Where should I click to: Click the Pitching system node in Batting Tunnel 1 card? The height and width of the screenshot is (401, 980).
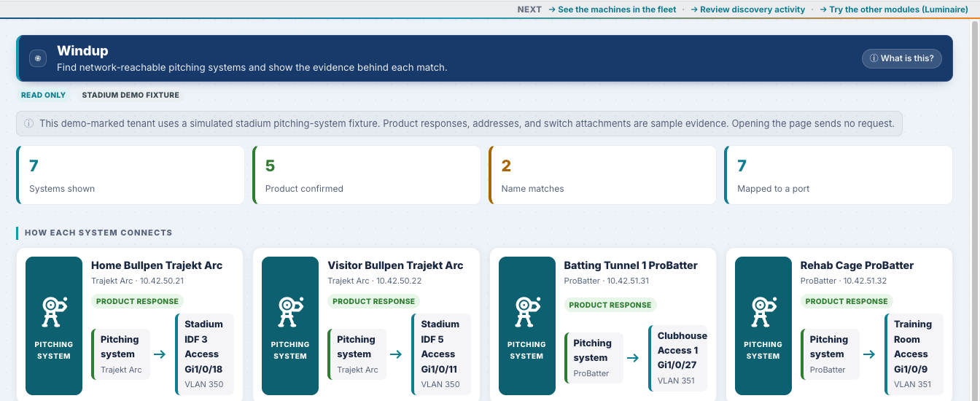click(594, 358)
